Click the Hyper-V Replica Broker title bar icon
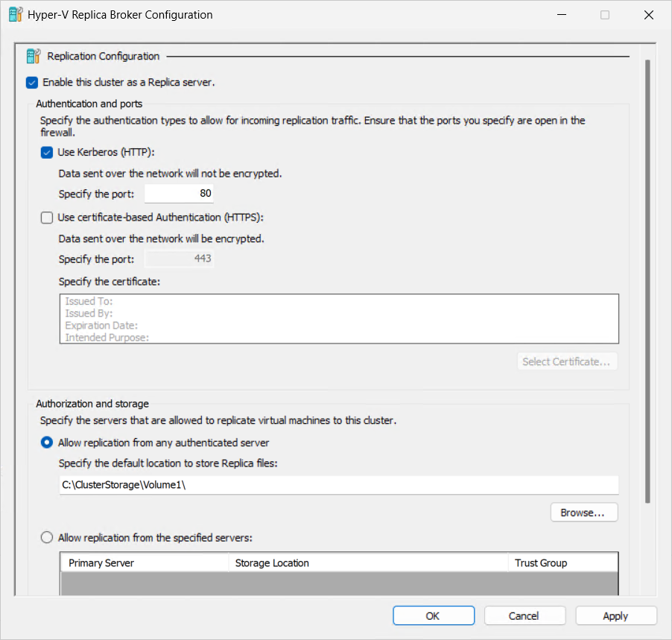The height and width of the screenshot is (640, 672). (x=16, y=15)
